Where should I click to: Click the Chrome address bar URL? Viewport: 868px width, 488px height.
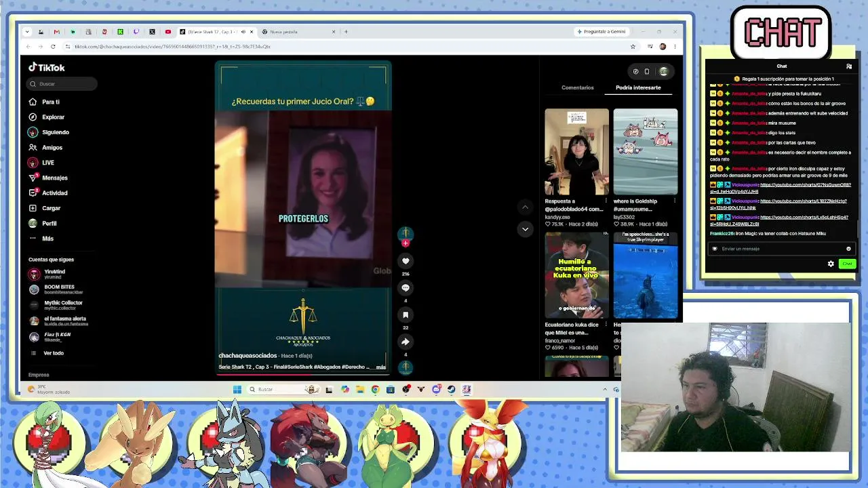(172, 47)
